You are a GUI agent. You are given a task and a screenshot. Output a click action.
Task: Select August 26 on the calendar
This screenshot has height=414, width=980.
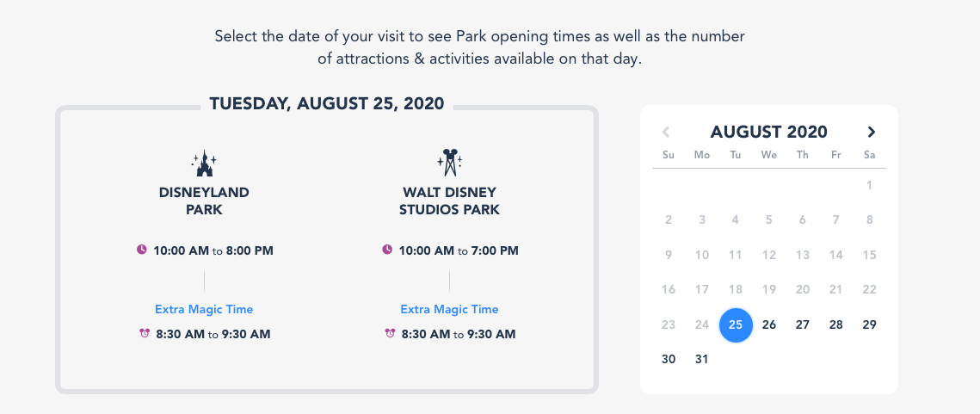coord(769,324)
